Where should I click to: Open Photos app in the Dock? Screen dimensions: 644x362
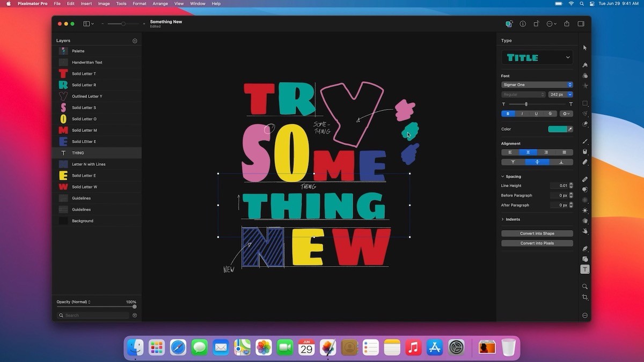(x=264, y=348)
